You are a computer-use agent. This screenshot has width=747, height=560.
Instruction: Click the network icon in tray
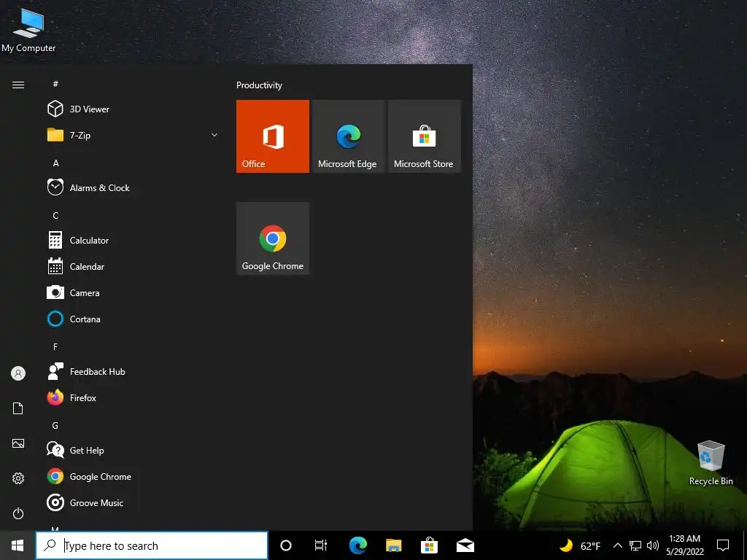tap(635, 545)
